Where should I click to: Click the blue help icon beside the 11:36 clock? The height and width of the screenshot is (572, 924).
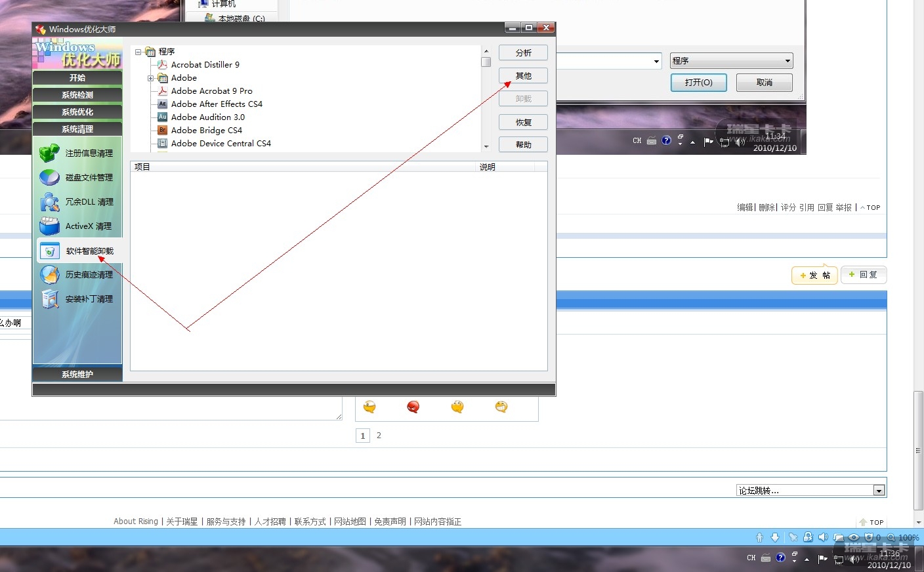(x=780, y=558)
